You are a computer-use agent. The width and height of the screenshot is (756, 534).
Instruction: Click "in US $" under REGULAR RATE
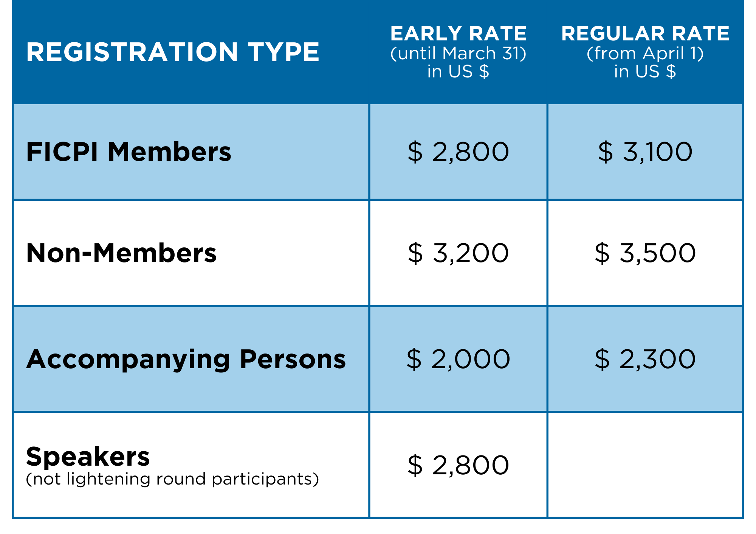click(x=645, y=71)
